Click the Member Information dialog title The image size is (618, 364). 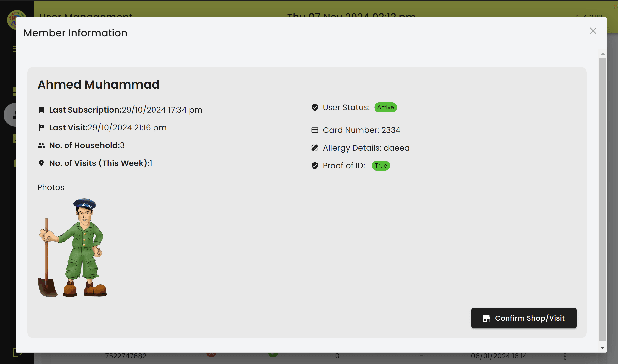[75, 33]
